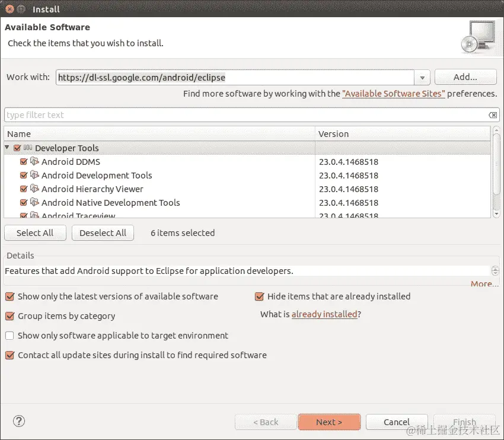504x440 pixels.
Task: Click the Name column header
Action: click(160, 133)
